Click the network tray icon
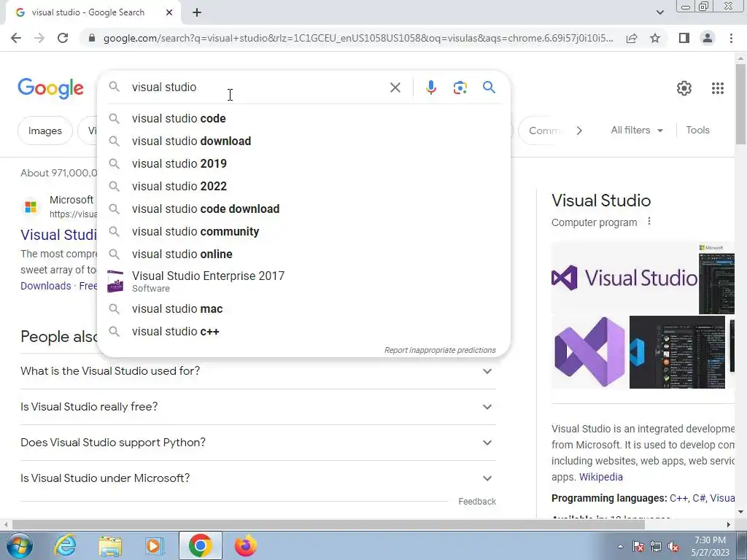 (656, 547)
